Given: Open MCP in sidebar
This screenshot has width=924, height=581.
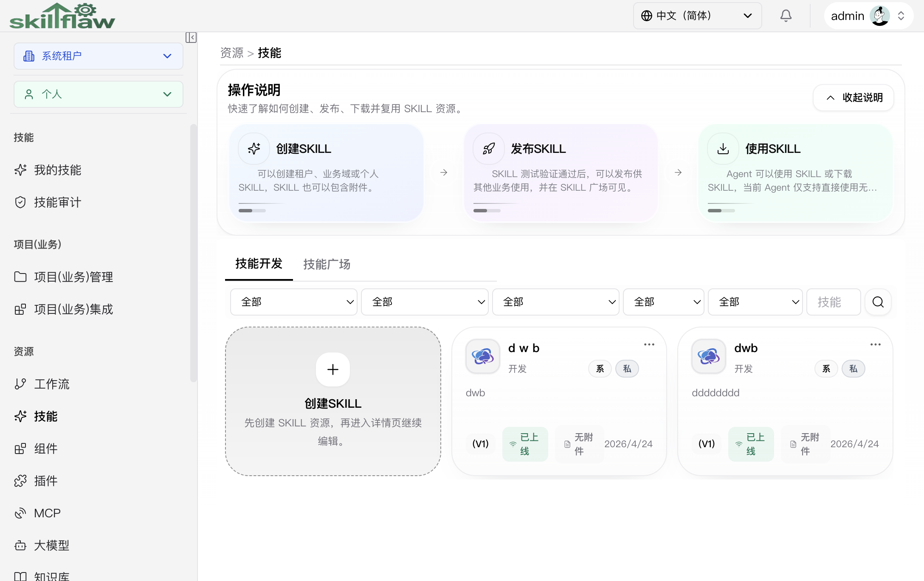Looking at the screenshot, I should pos(99,513).
